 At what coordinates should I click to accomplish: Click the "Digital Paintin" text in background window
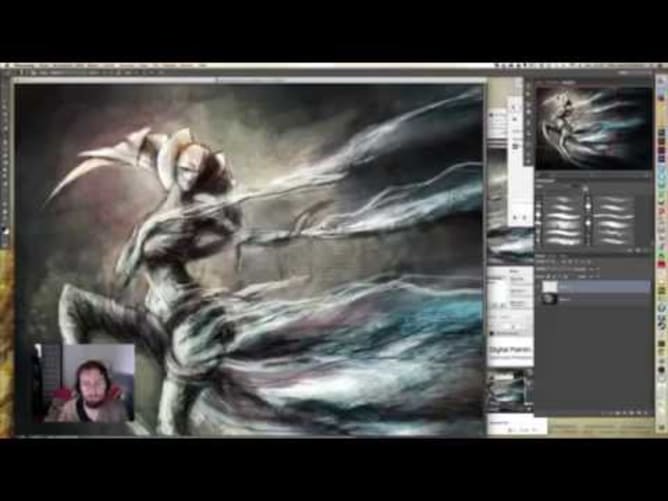pos(510,349)
